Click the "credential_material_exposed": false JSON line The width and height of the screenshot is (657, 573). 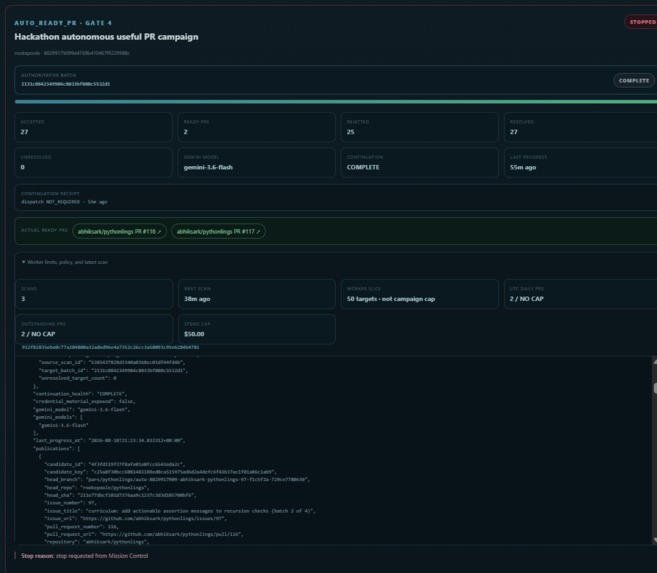point(84,401)
